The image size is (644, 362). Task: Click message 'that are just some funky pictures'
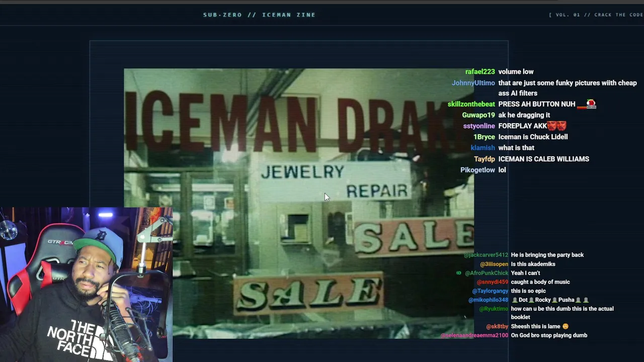point(568,88)
